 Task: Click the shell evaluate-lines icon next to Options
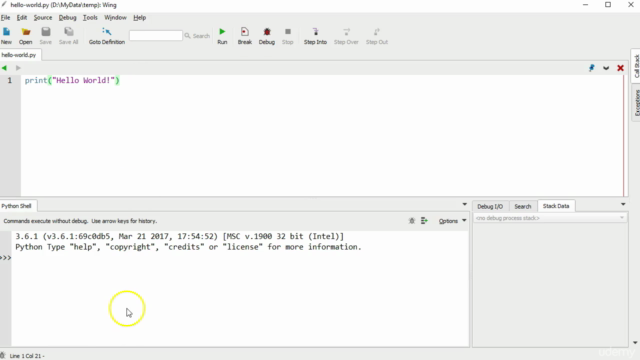pyautogui.click(x=424, y=221)
